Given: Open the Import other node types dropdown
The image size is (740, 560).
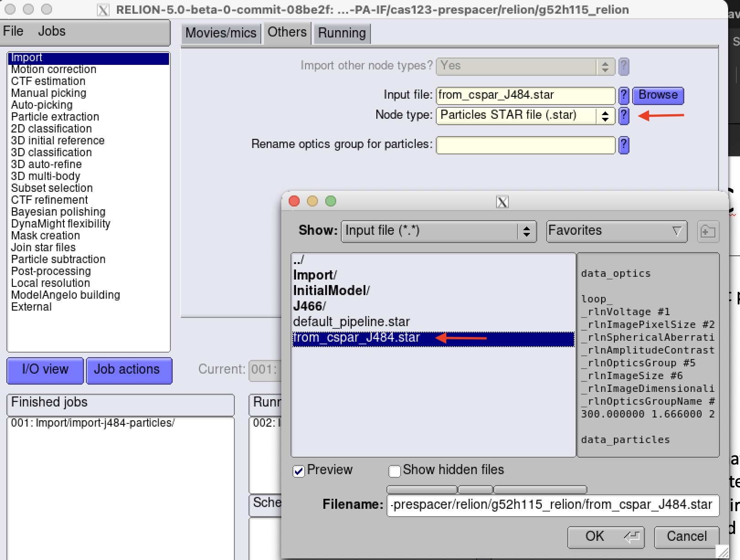Looking at the screenshot, I should click(x=525, y=67).
